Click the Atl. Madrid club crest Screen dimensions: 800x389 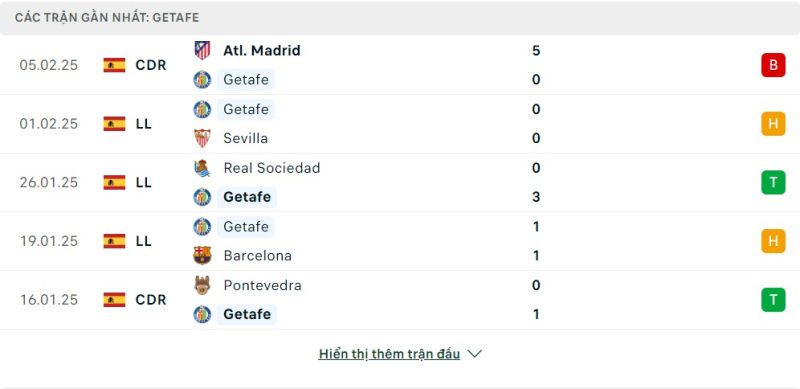[202, 51]
